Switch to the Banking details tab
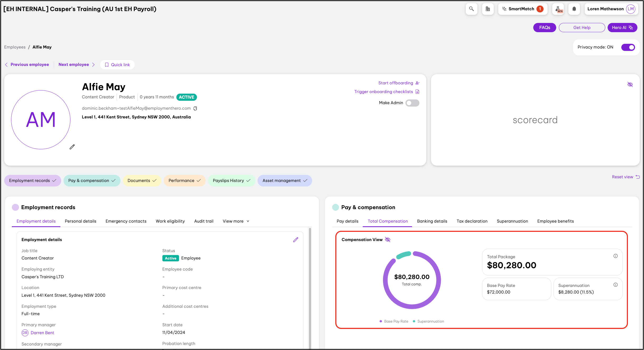 pyautogui.click(x=432, y=221)
